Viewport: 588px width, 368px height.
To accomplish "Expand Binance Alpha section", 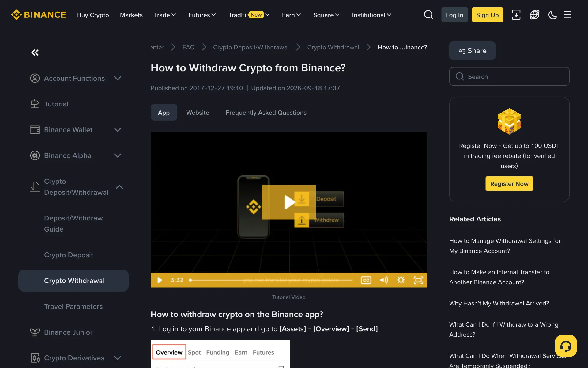I will click(x=118, y=155).
